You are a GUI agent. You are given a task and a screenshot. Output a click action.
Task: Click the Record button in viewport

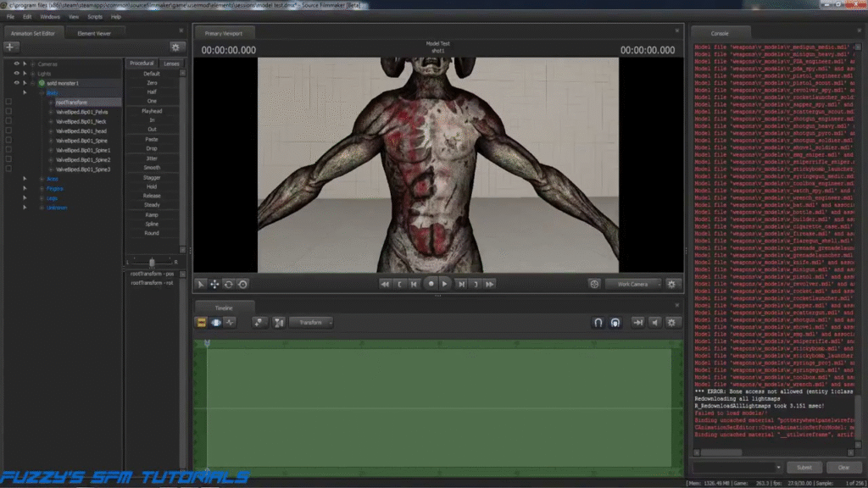[430, 285]
